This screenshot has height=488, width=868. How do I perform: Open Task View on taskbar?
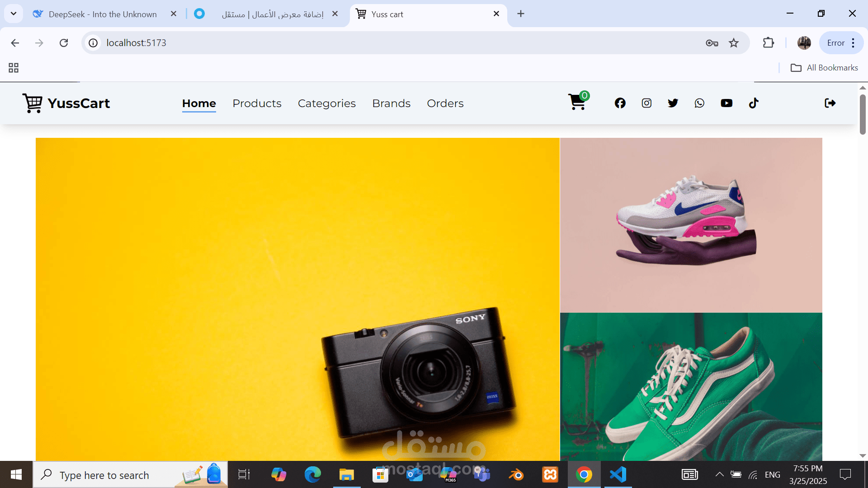tap(244, 474)
